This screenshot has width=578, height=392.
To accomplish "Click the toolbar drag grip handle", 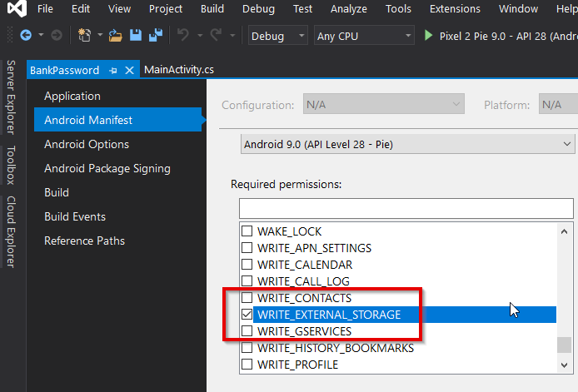I will tap(10, 35).
